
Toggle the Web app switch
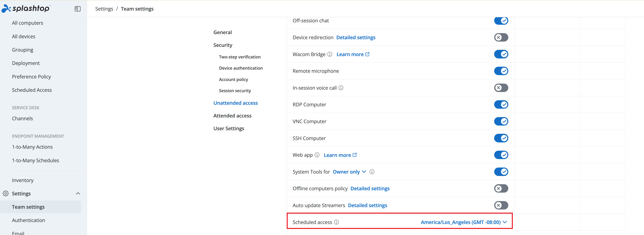[x=501, y=155]
